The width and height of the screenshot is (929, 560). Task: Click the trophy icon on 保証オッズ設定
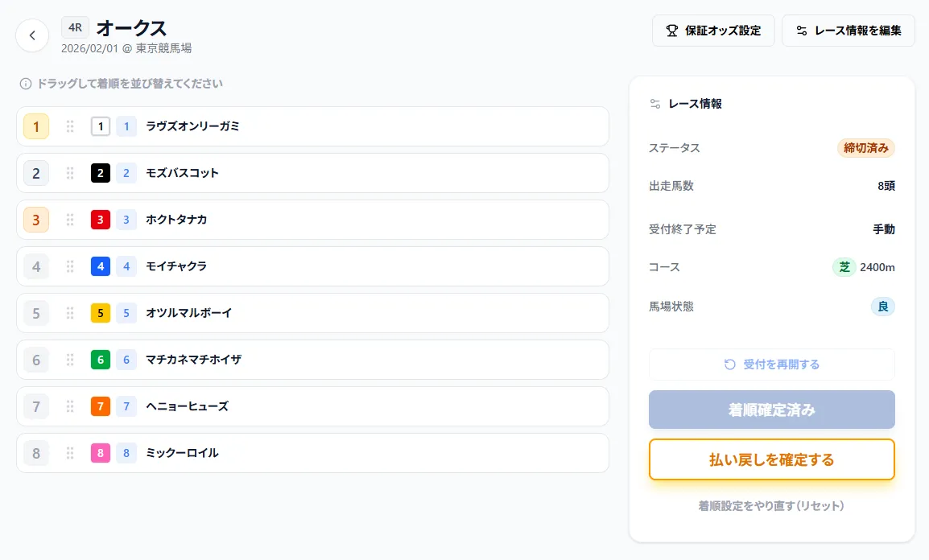[670, 30]
